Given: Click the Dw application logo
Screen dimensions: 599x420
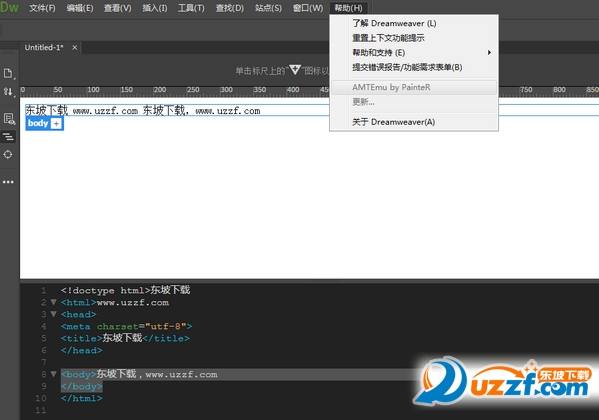Looking at the screenshot, I should click(10, 7).
